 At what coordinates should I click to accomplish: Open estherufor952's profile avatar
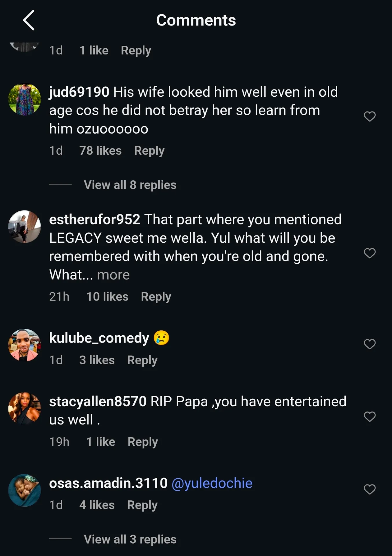25,226
